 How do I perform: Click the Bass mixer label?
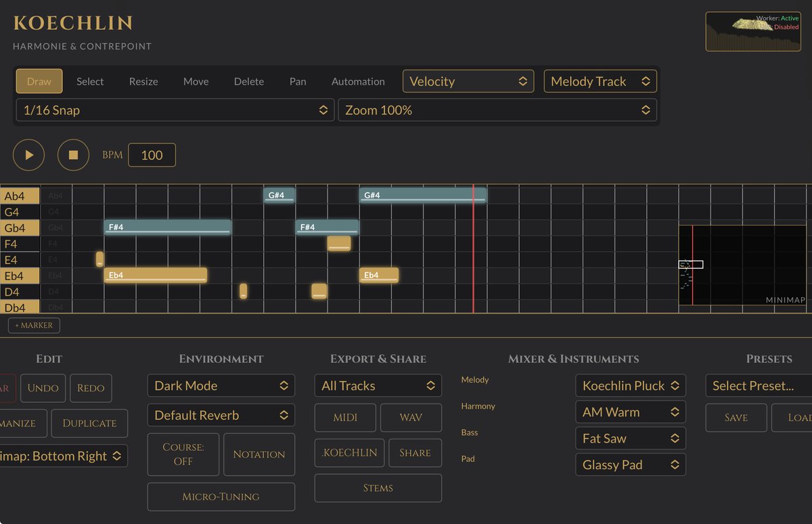[x=470, y=433]
